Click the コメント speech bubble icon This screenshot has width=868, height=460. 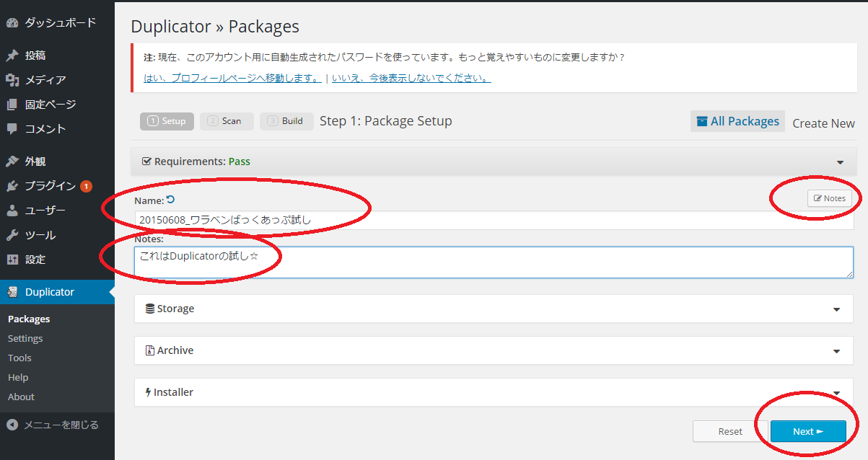[x=12, y=129]
